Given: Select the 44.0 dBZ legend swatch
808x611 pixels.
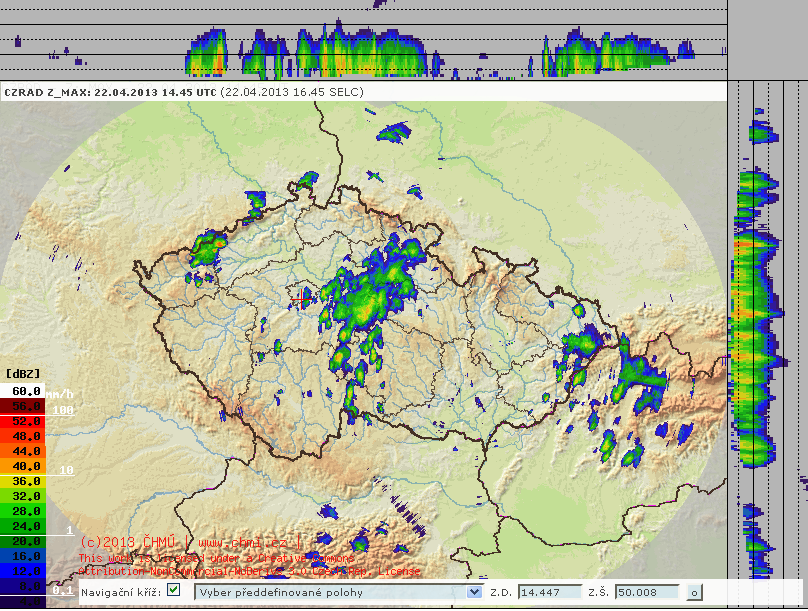Looking at the screenshot, I should (23, 451).
